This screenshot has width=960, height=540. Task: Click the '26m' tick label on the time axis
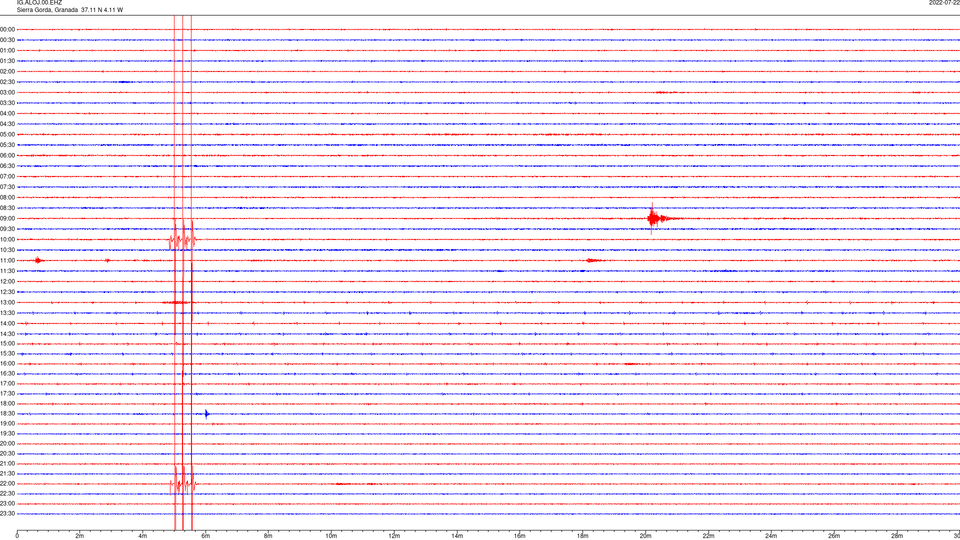point(834,536)
